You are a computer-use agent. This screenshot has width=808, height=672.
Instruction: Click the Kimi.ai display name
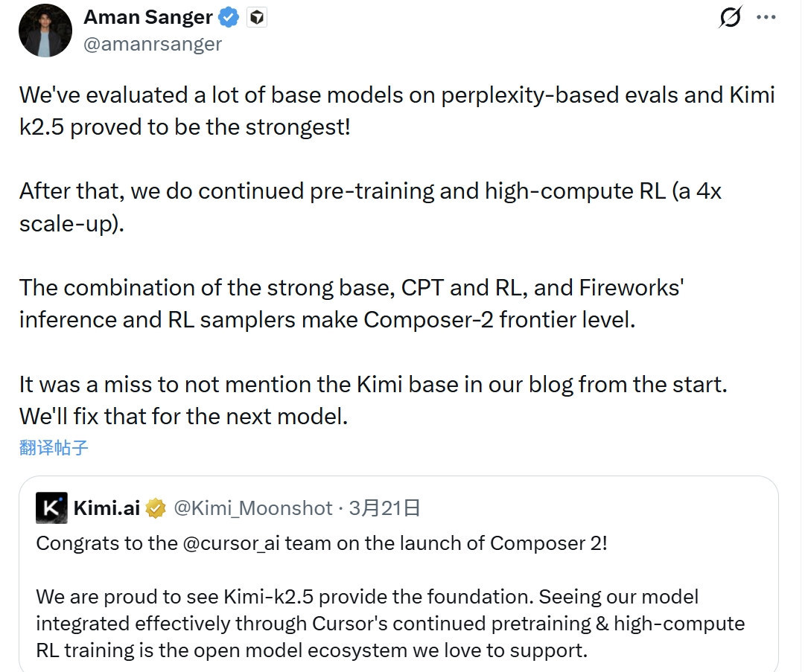106,508
